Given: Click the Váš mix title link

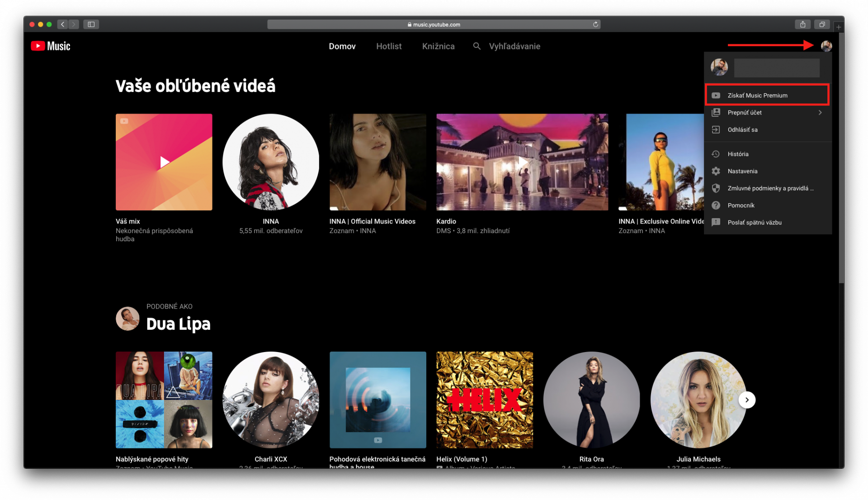Looking at the screenshot, I should point(128,221).
